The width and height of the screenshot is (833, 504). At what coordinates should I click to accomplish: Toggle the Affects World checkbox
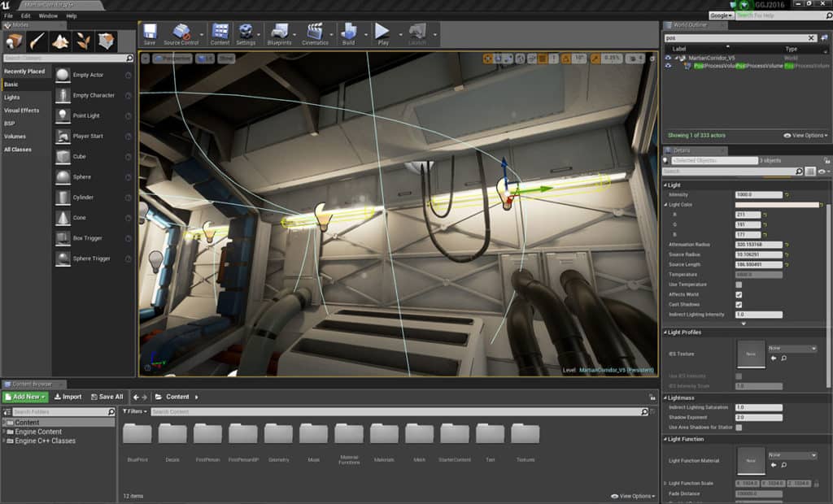click(x=739, y=295)
